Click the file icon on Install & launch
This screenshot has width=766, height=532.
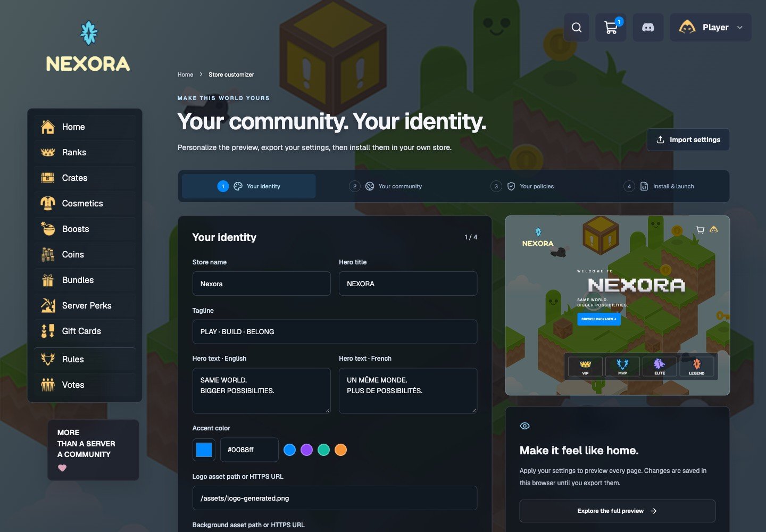644,186
